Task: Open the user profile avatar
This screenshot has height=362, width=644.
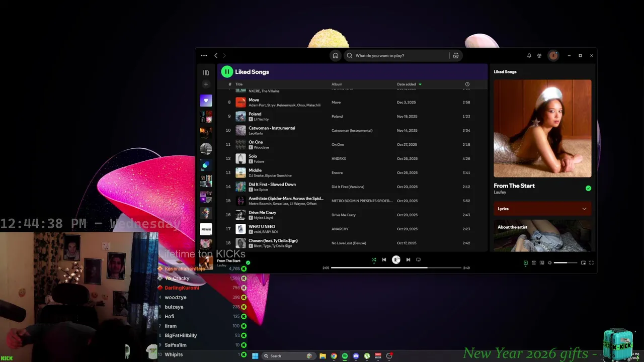Action: pos(553,56)
